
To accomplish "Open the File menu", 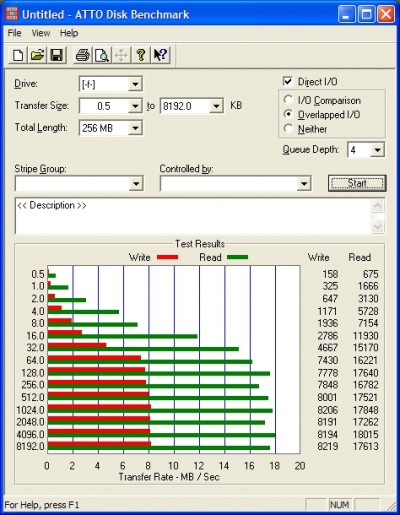I will [14, 33].
